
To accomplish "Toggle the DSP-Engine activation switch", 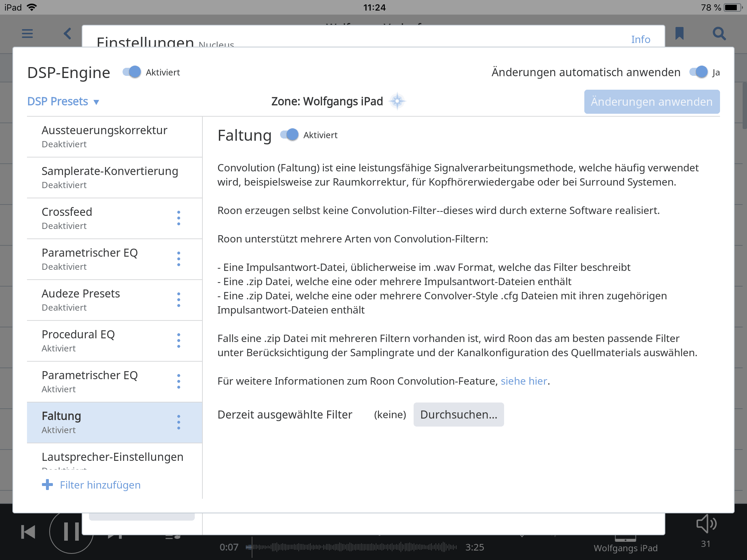I will [130, 72].
